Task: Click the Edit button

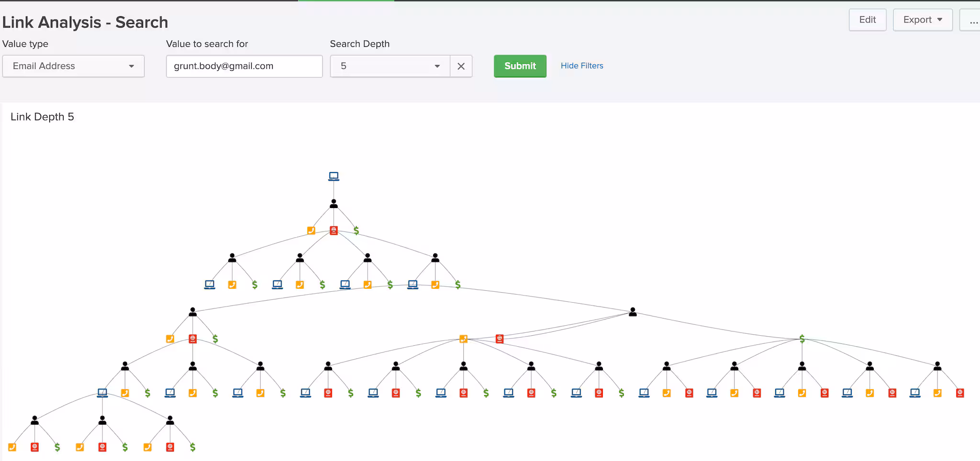Action: click(x=867, y=20)
